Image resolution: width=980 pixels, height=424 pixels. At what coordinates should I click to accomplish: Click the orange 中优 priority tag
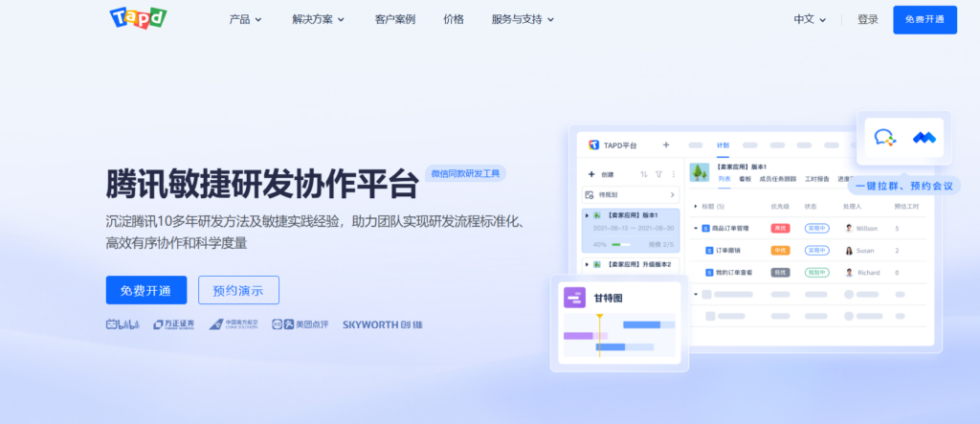point(781,250)
